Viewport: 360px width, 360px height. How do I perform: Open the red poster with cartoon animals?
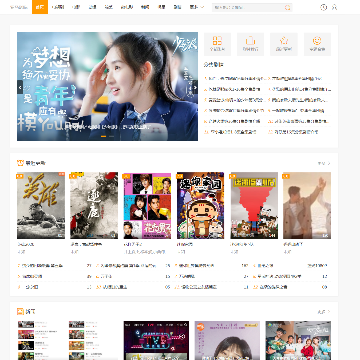click(x=254, y=205)
